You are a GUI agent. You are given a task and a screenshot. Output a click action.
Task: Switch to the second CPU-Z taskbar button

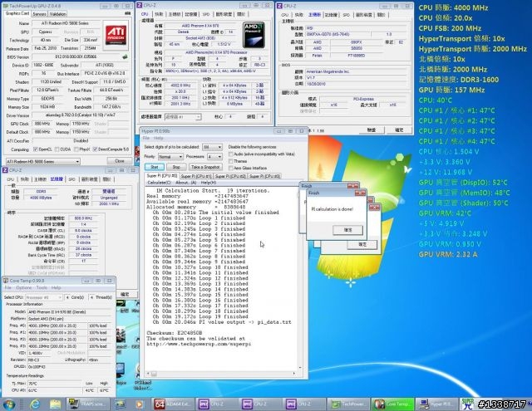tap(261, 404)
